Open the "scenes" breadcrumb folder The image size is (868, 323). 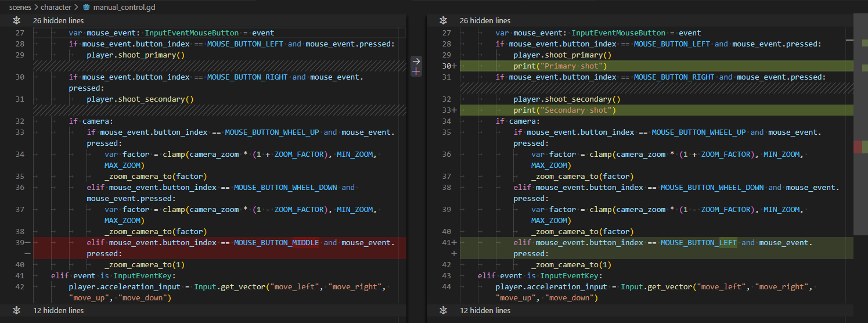(x=20, y=8)
